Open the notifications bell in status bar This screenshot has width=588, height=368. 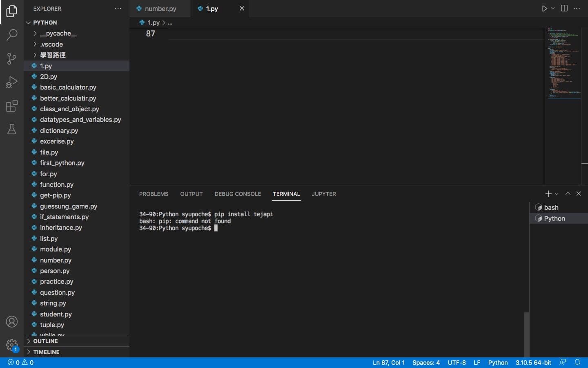coord(577,362)
